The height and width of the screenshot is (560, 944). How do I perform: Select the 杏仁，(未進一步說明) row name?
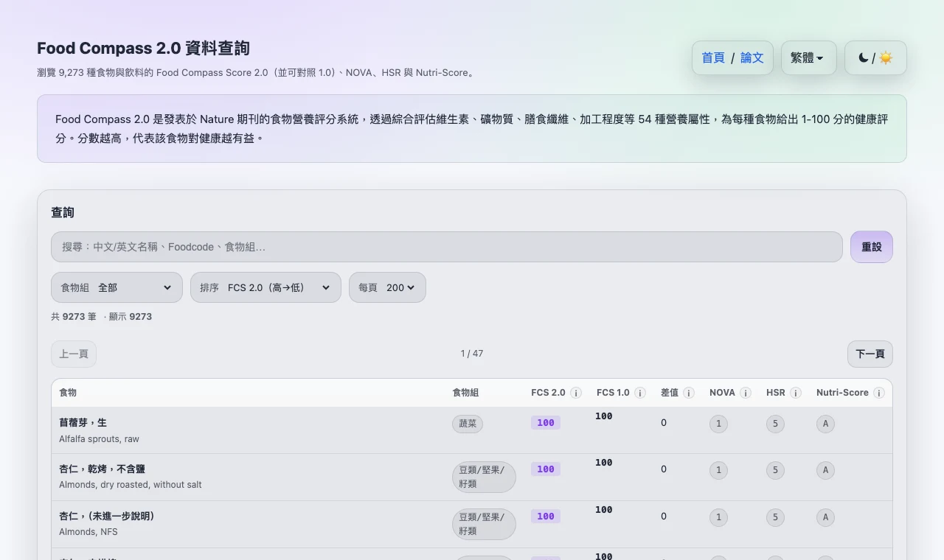point(107,517)
